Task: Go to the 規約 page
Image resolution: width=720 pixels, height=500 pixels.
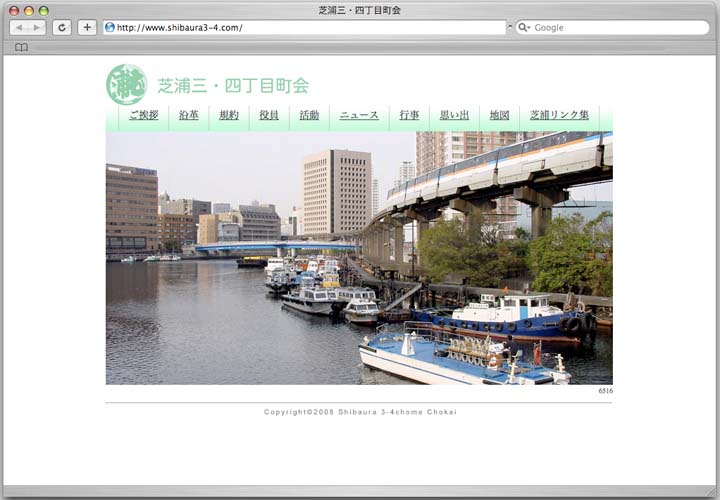Action: [229, 115]
